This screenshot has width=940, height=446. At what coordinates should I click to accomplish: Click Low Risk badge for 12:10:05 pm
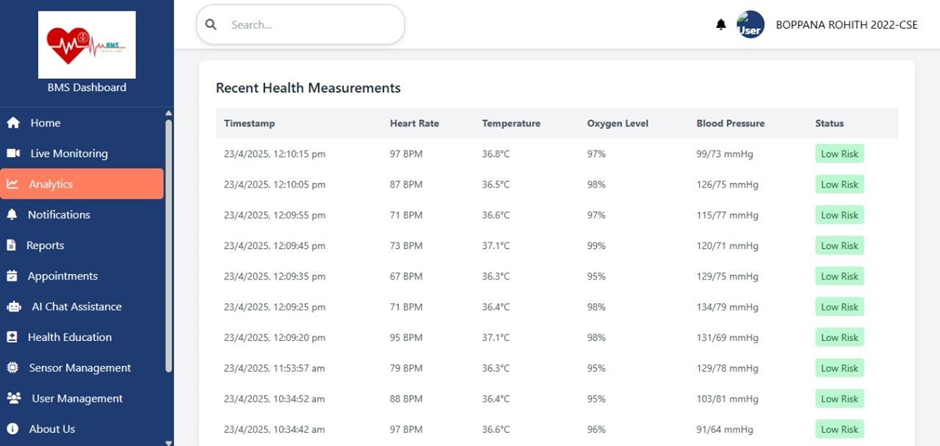click(839, 184)
